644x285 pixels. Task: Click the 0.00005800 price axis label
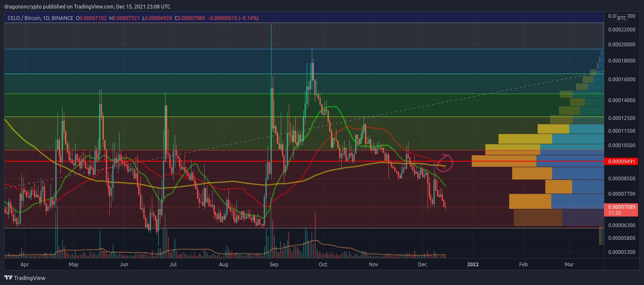[621, 238]
